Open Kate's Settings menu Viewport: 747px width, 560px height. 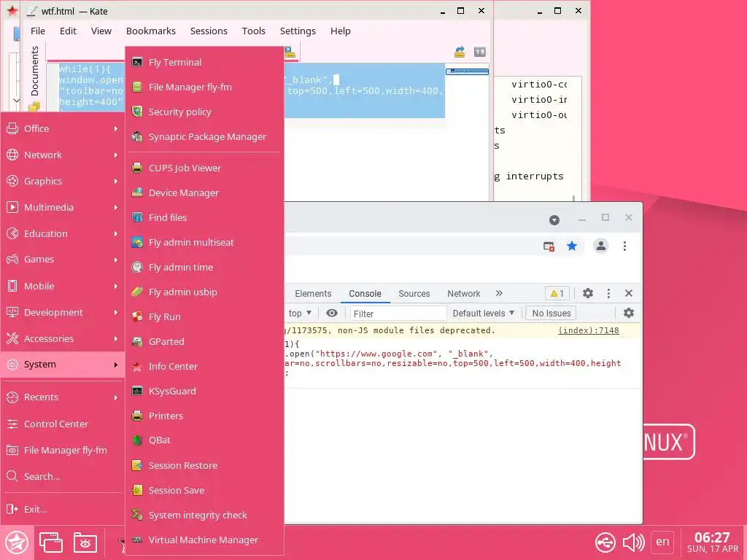[x=298, y=31]
